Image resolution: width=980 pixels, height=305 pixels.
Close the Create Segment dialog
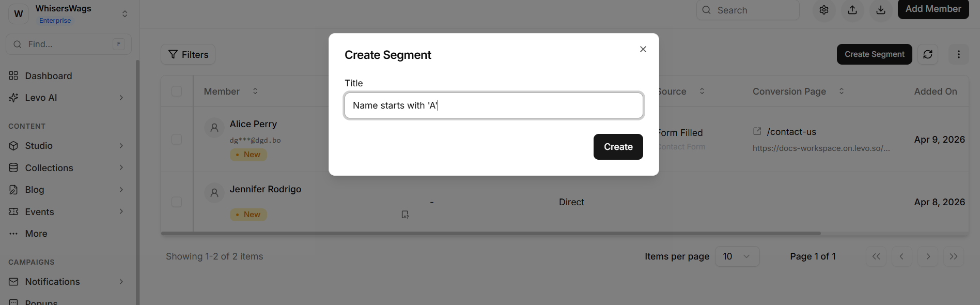(x=643, y=49)
